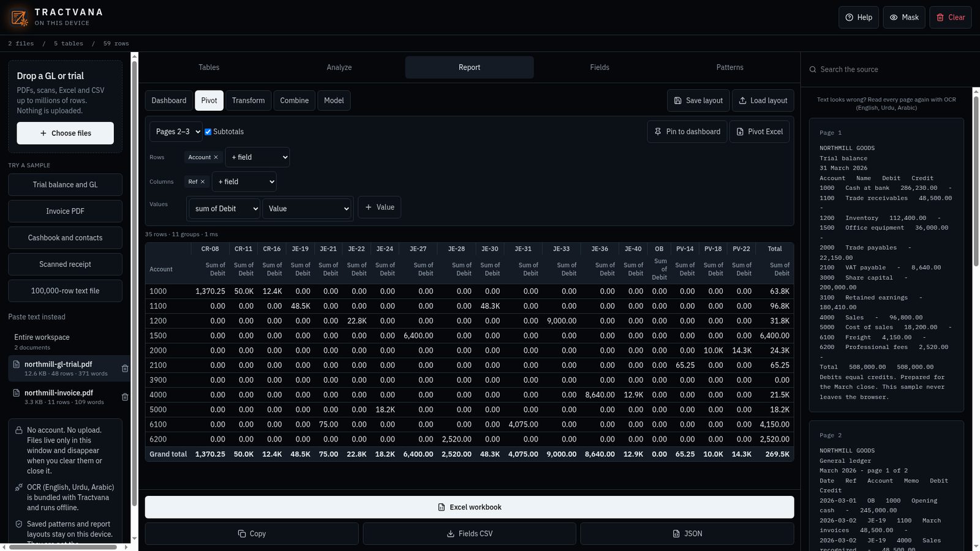This screenshot has width=980, height=551.
Task: Add another Value to the pivot
Action: point(379,208)
